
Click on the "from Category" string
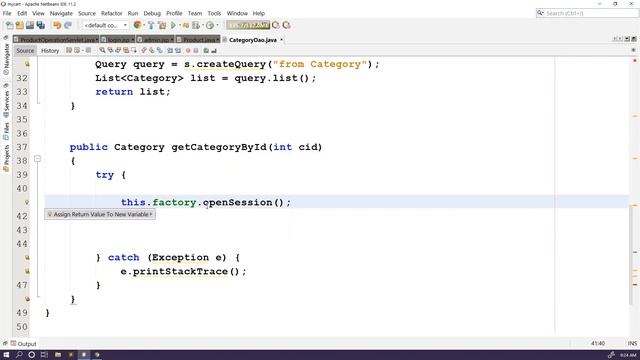tap(320, 64)
